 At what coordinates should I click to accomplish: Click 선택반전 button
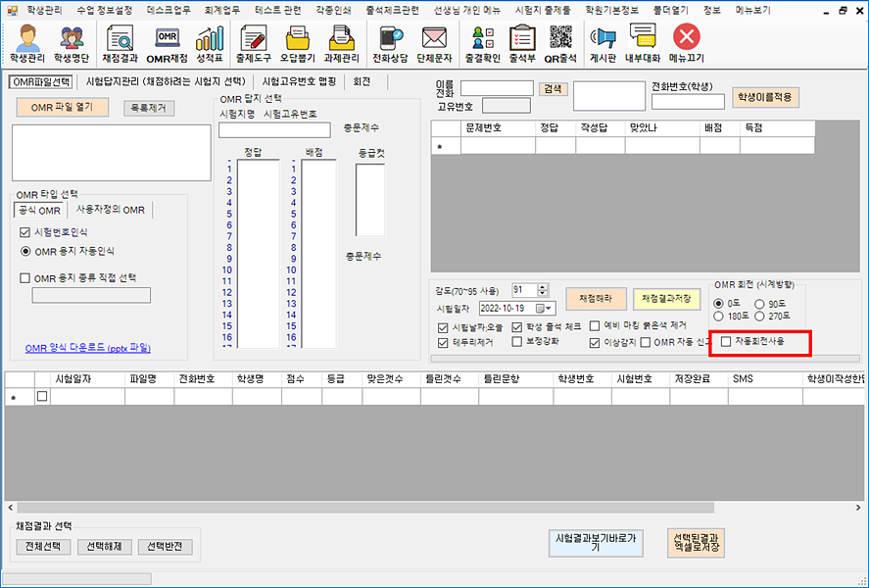165,547
